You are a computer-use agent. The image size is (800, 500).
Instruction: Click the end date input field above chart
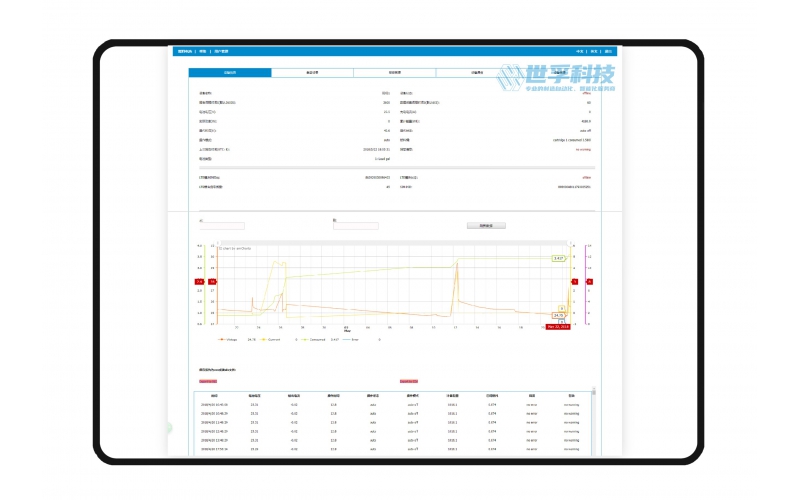(355, 226)
